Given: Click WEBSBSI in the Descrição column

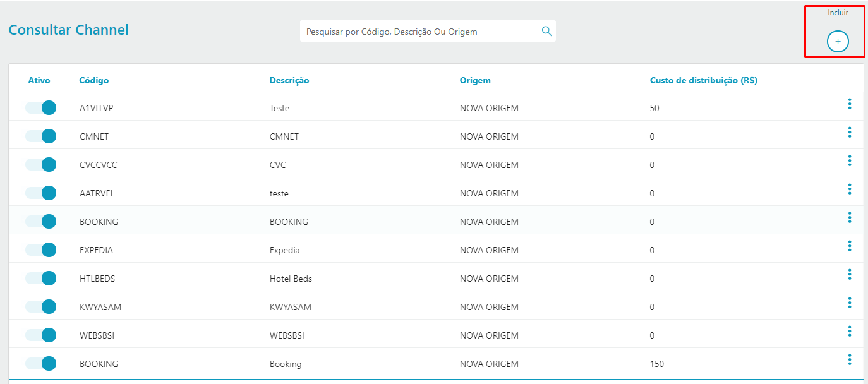Looking at the screenshot, I should tap(287, 335).
